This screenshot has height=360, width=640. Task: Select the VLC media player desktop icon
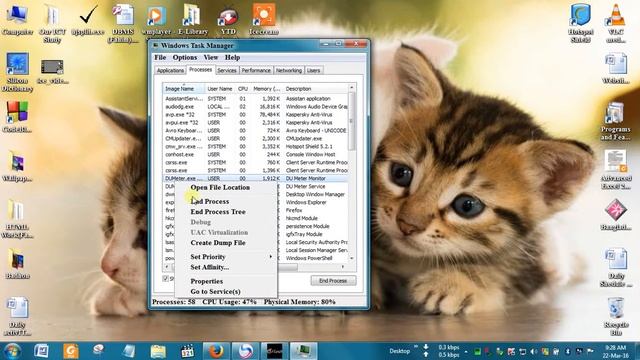[x=616, y=24]
